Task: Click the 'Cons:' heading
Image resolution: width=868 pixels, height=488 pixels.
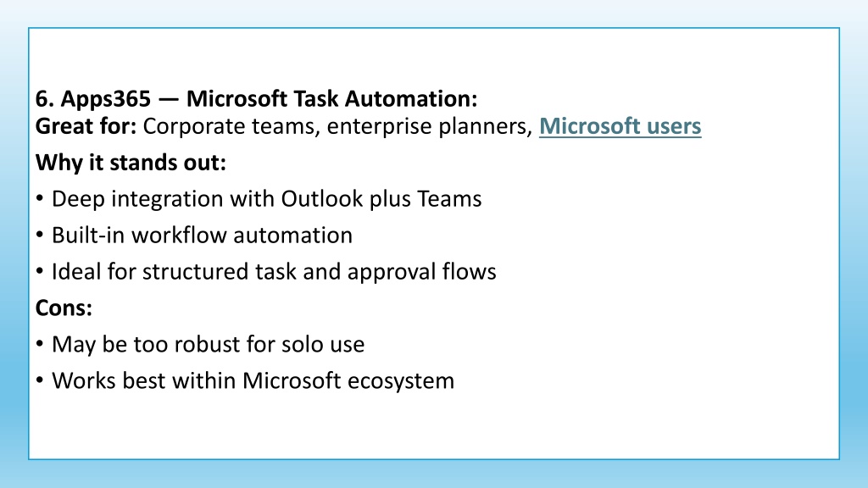Action: click(64, 308)
